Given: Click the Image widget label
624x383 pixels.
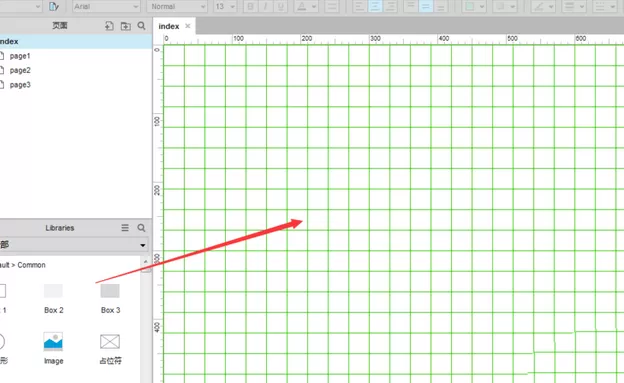Looking at the screenshot, I should 54,361.
